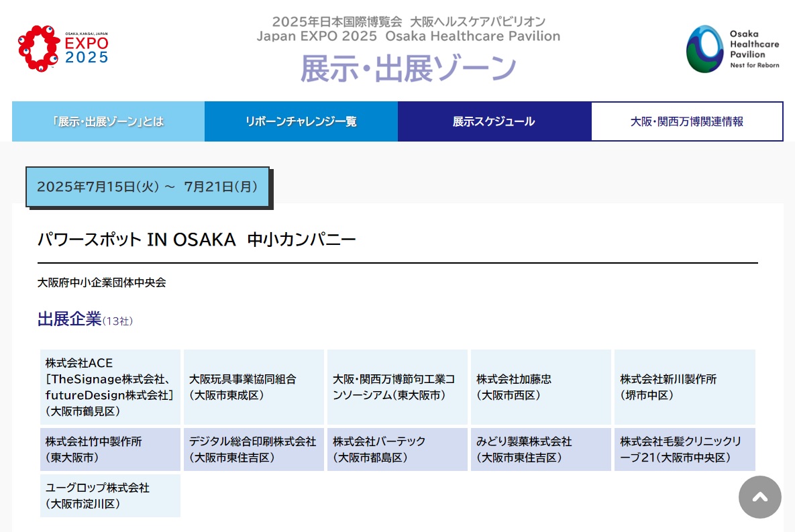Open 大阪・関西万博節句工業コンソーシアム entry
The height and width of the screenshot is (532, 795).
tap(397, 387)
